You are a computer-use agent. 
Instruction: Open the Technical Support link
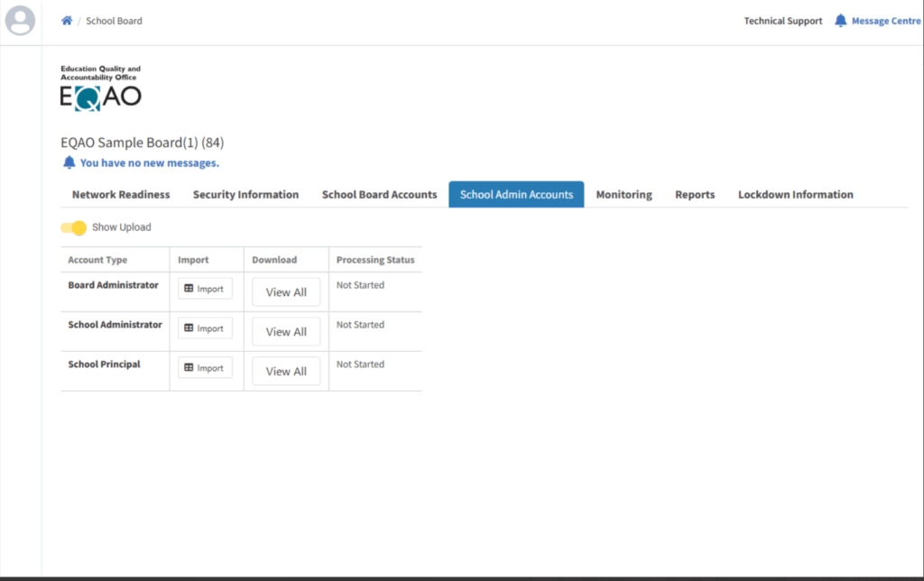782,21
